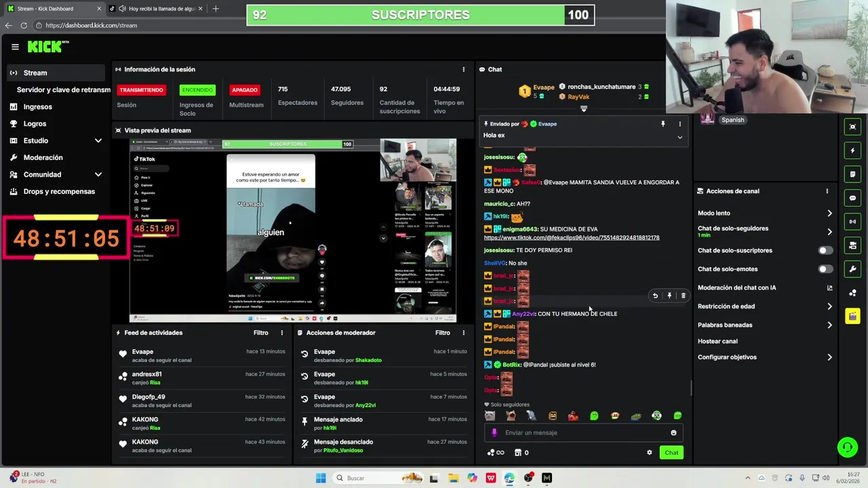Click the Spanish language tag
The width and height of the screenshot is (868, 488).
733,120
